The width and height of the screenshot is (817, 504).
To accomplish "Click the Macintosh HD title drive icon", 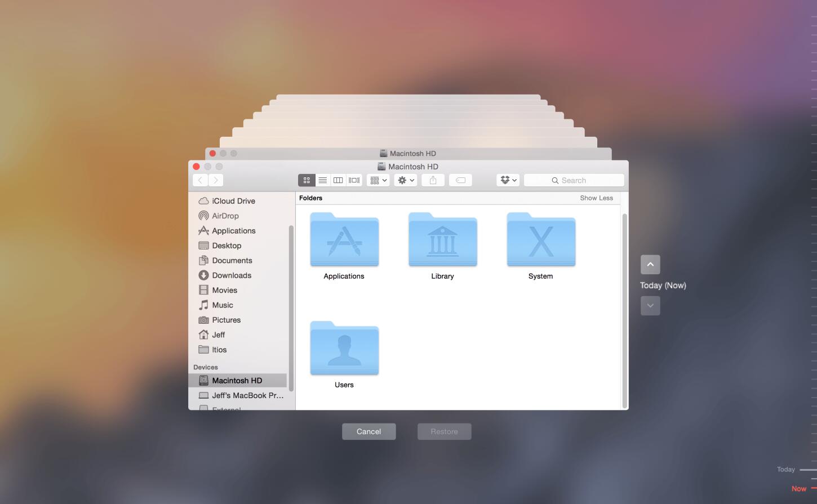I will 381,167.
